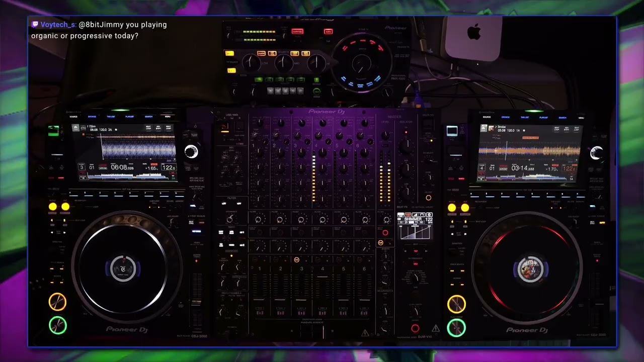Viewport: 644px width, 362px height.
Task: Click the Djinn track title on left CDJ
Action: [94, 127]
